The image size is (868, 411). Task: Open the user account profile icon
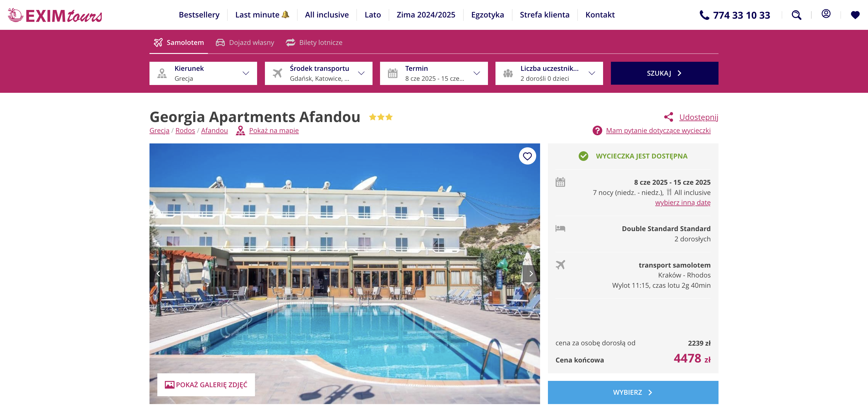tap(826, 14)
